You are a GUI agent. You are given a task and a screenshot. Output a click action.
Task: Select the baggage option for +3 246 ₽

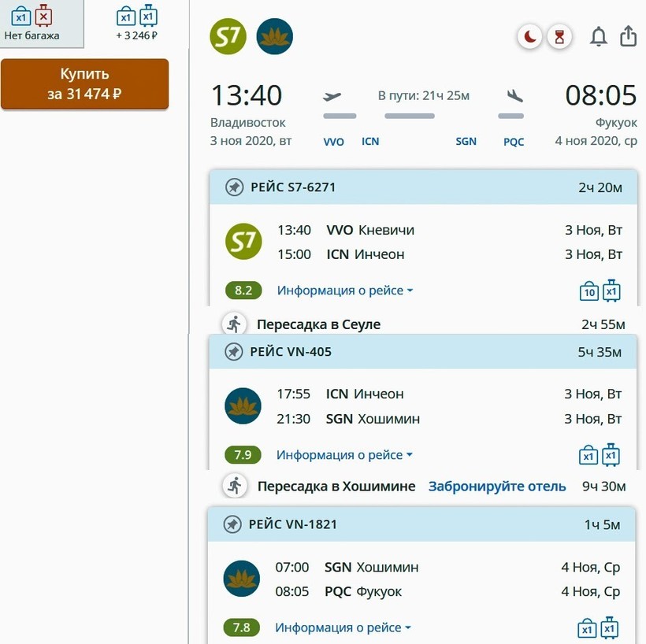coord(136,24)
